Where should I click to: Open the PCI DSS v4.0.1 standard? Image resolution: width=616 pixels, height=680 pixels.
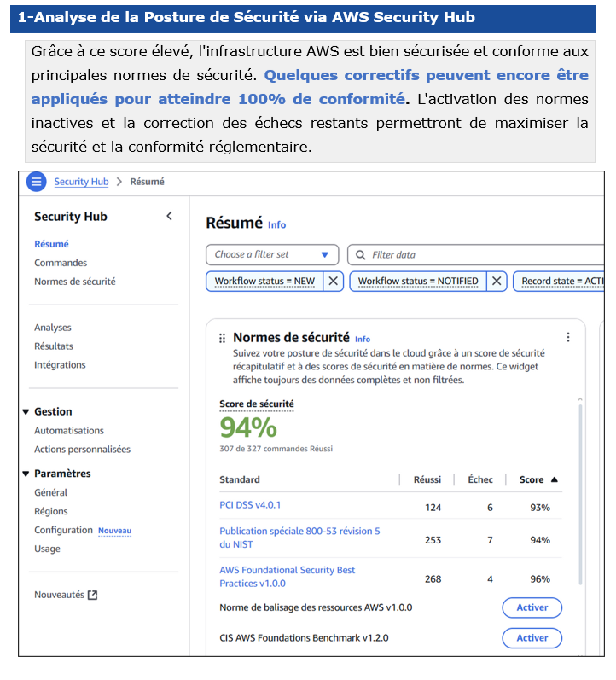250,505
